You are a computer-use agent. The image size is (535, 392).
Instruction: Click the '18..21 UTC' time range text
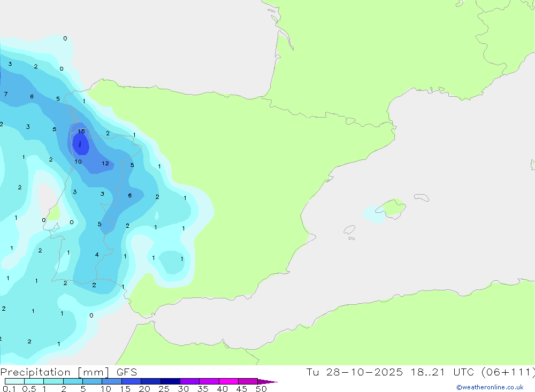(442, 372)
